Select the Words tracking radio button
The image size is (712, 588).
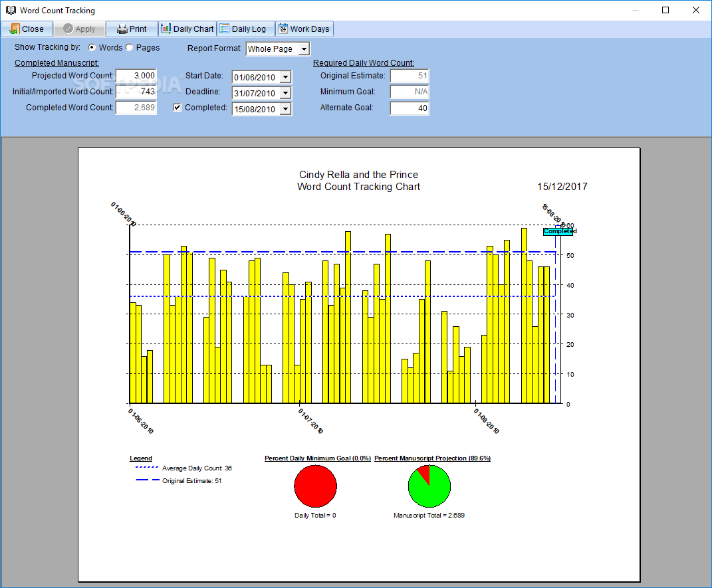[92, 47]
